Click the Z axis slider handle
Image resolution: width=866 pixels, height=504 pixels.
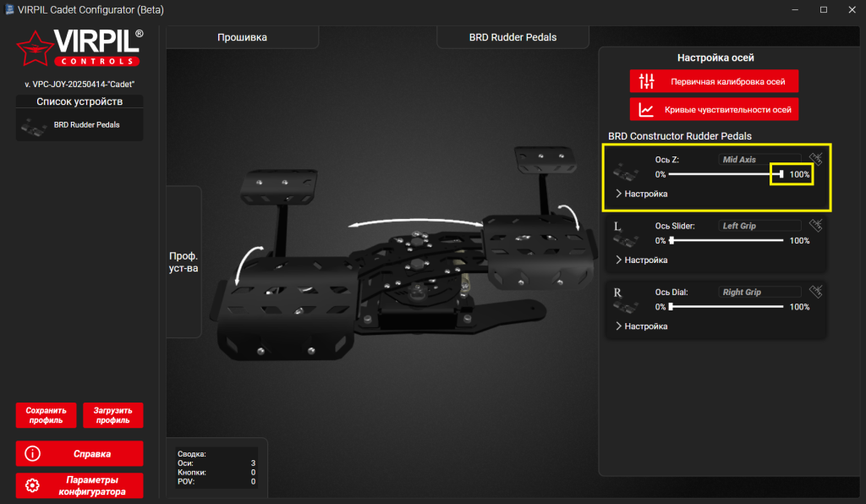(x=781, y=174)
